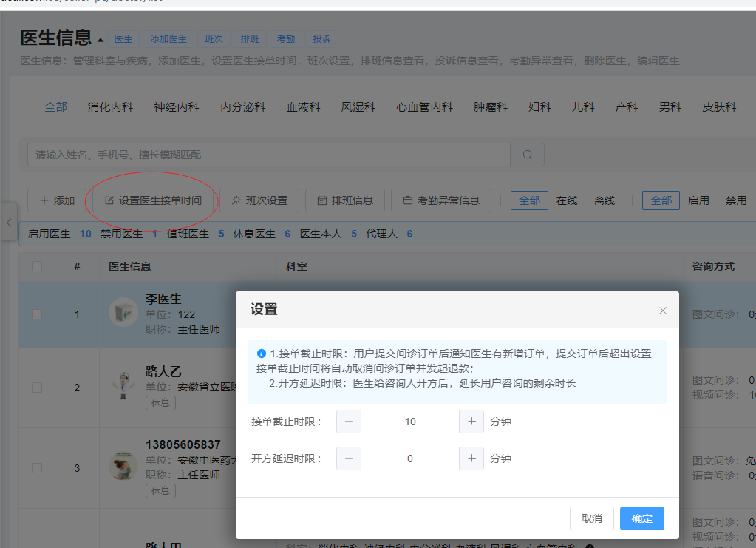Click the doctor name 李医生

click(x=163, y=299)
